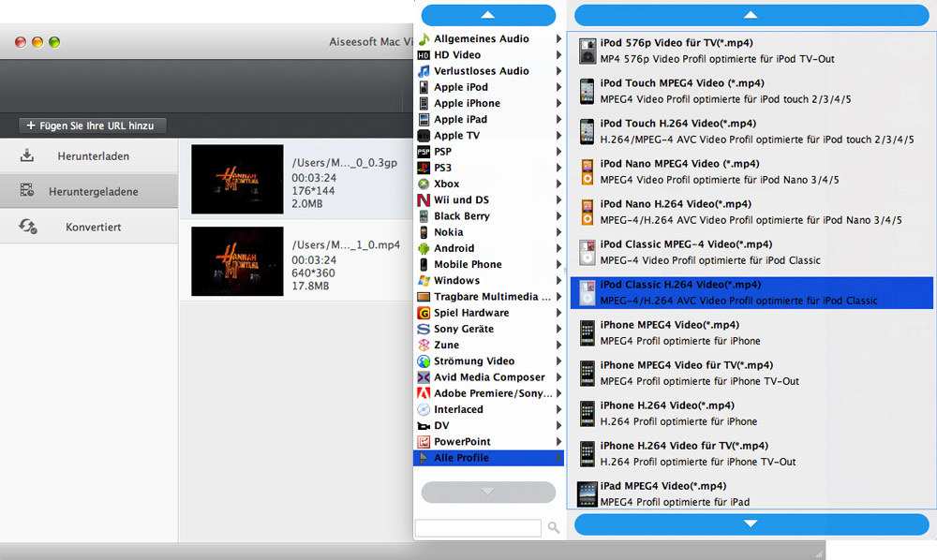Click the Adobe Premiere/Sony icon

coord(424,393)
